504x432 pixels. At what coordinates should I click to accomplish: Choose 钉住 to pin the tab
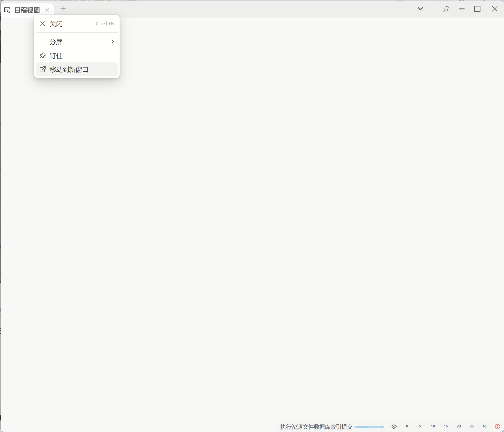click(56, 56)
